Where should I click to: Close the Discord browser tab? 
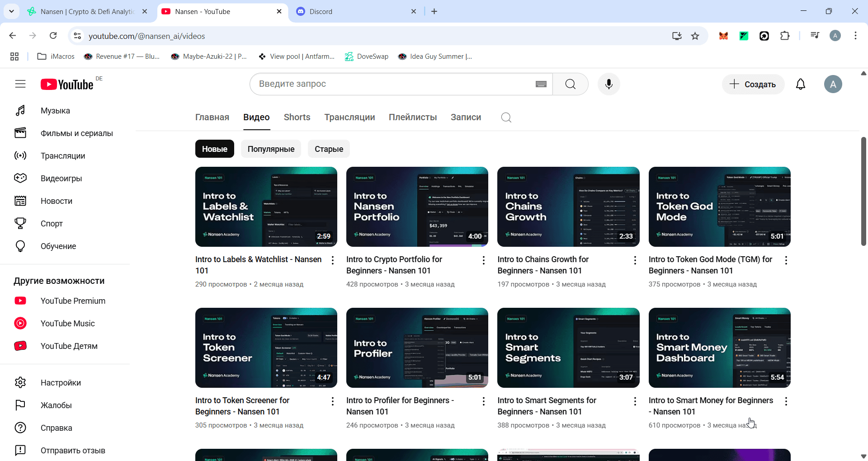(414, 12)
